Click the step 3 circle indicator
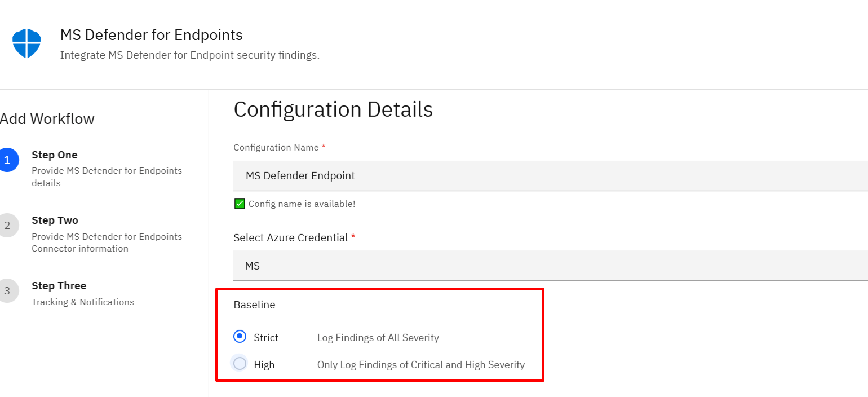 point(7,291)
